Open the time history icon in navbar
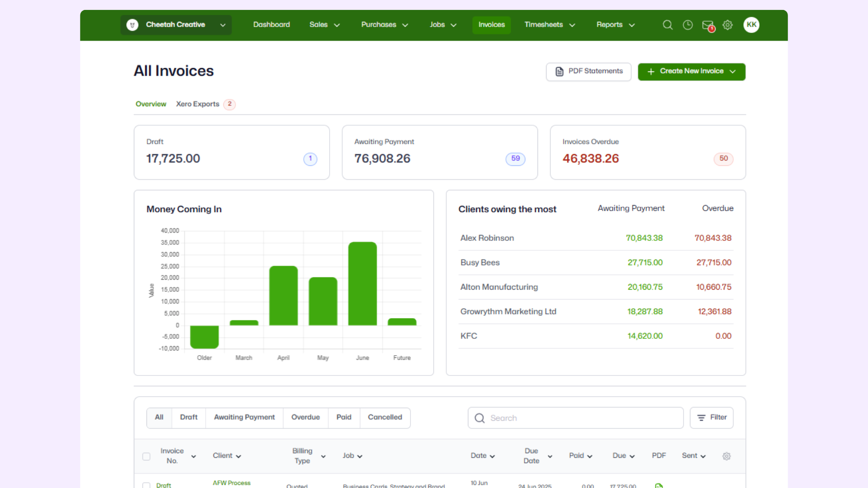This screenshot has width=868, height=488. (688, 25)
